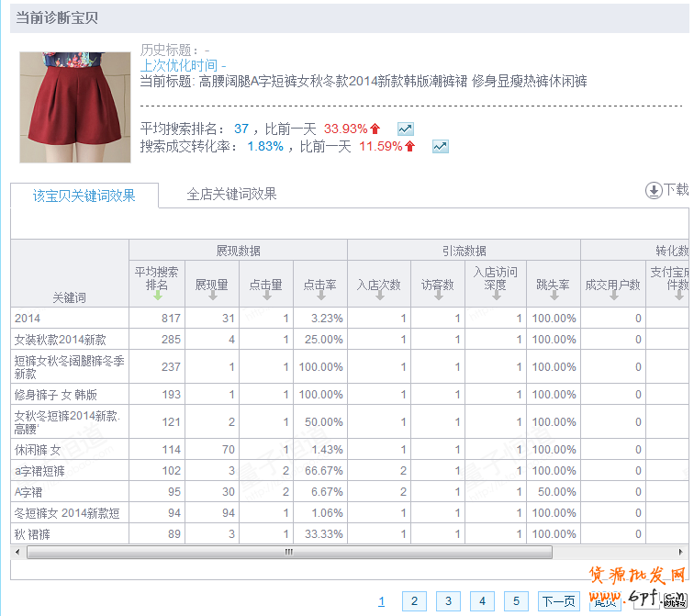
Task: Click the 下载 download icon
Action: click(x=654, y=190)
